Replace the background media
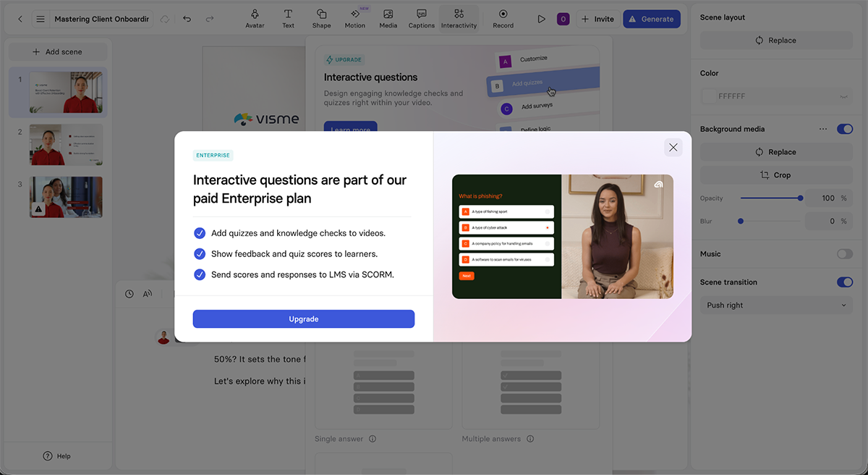This screenshot has width=868, height=475. pyautogui.click(x=776, y=152)
